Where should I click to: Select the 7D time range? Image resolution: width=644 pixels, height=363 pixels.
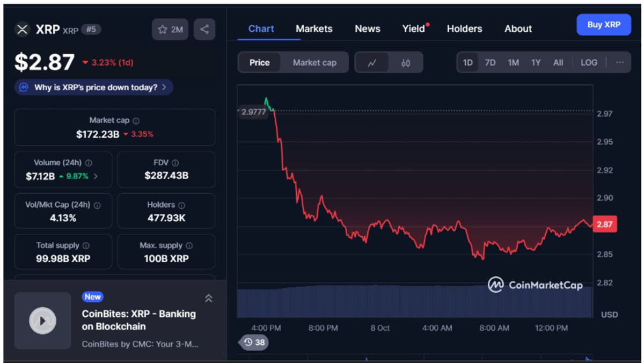point(490,62)
